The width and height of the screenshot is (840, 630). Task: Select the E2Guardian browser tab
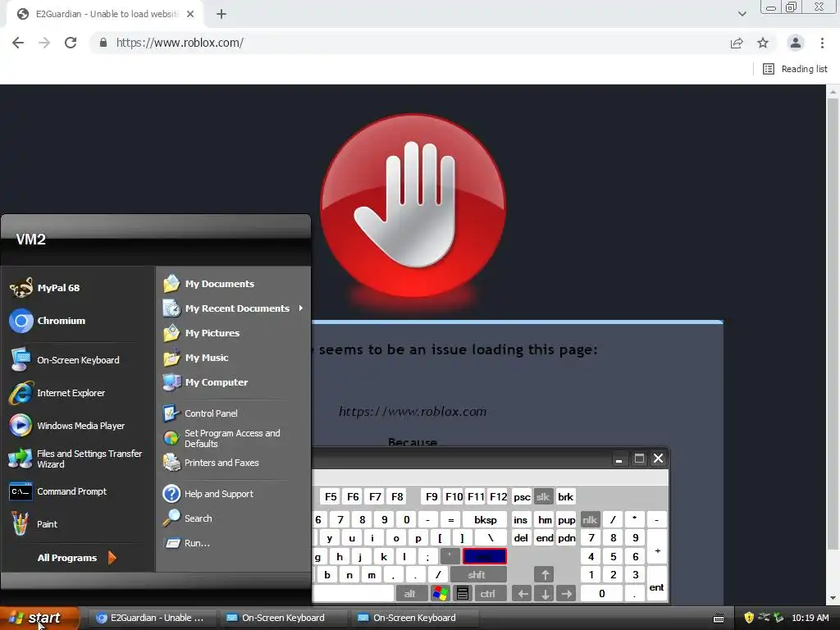pos(104,14)
